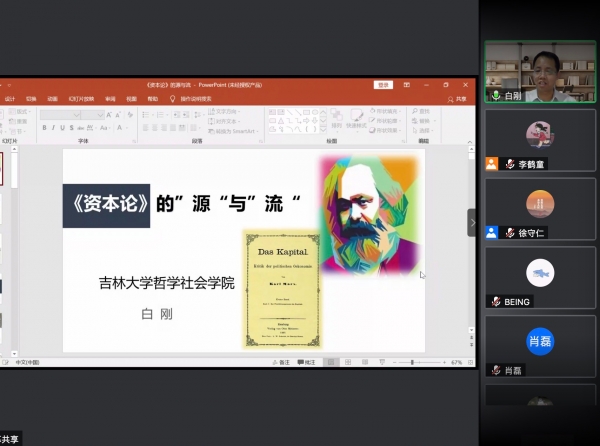Apply italic formatting with the I button
Screen dimensions: 600x446
[53, 128]
